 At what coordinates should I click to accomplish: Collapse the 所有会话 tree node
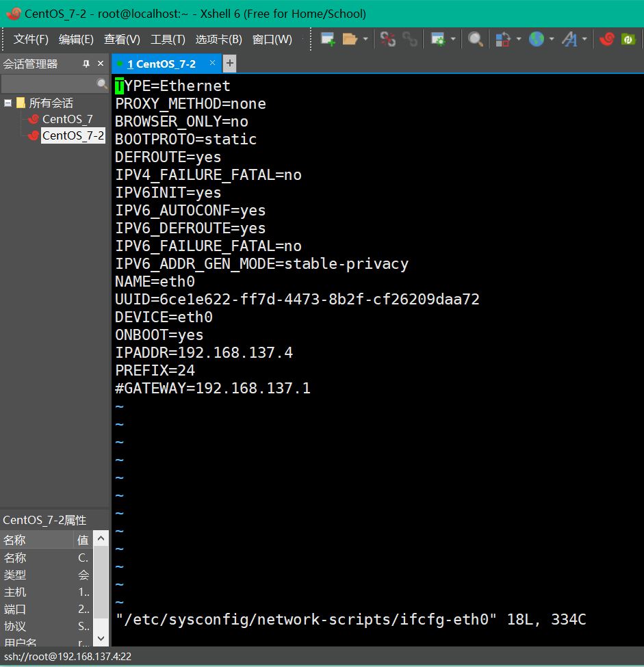8,103
